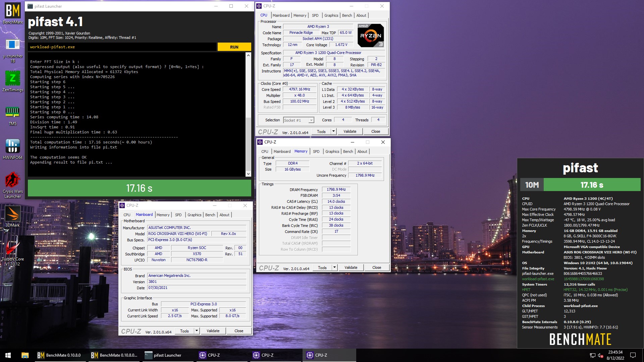Click the taskbar clock 23:45:34
644x362 pixels.
tap(615, 352)
